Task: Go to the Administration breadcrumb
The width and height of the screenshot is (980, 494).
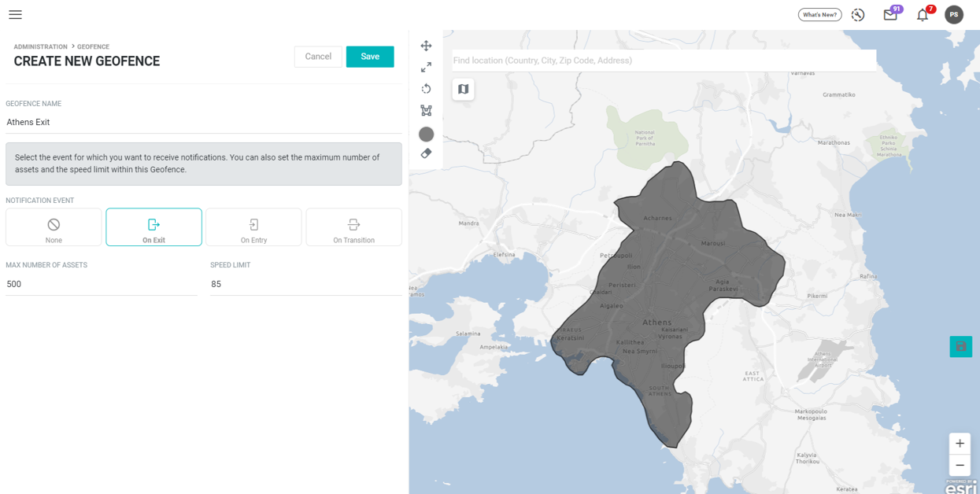Action: (x=40, y=46)
